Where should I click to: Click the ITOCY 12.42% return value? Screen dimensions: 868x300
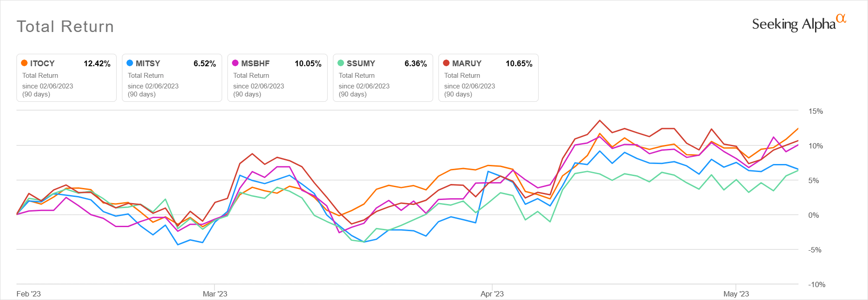[97, 64]
